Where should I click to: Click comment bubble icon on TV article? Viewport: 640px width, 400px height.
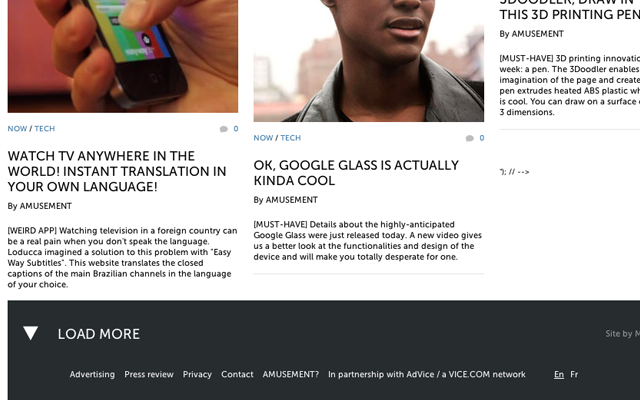point(224,129)
